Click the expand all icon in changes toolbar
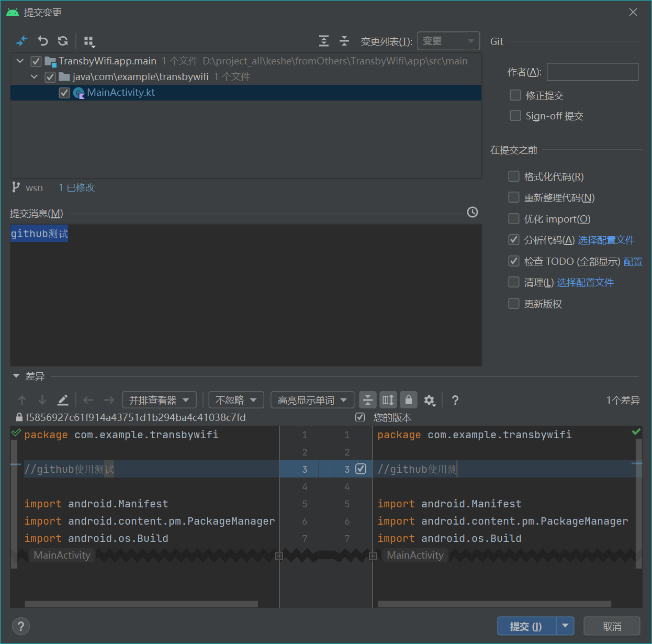652x644 pixels. [324, 41]
